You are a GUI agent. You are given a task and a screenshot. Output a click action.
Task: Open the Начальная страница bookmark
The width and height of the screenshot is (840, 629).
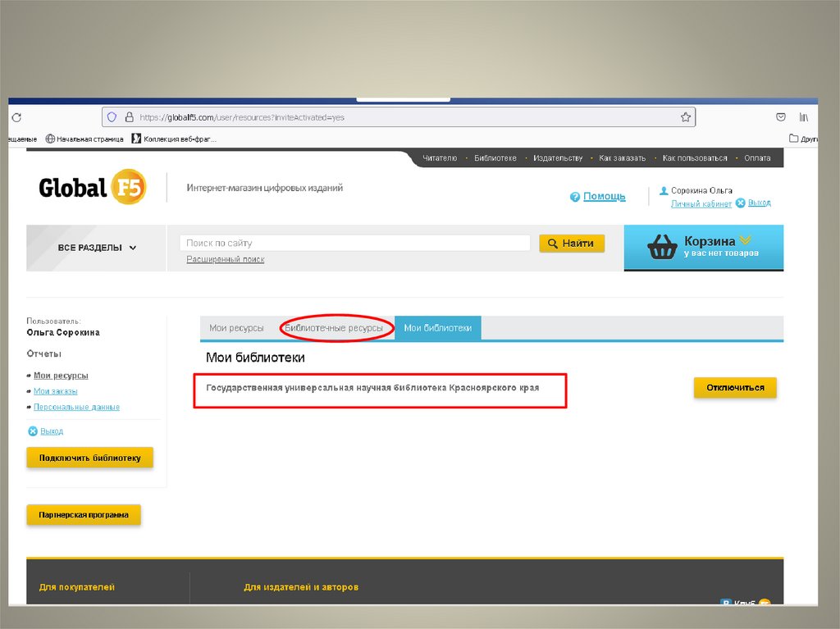[x=84, y=139]
